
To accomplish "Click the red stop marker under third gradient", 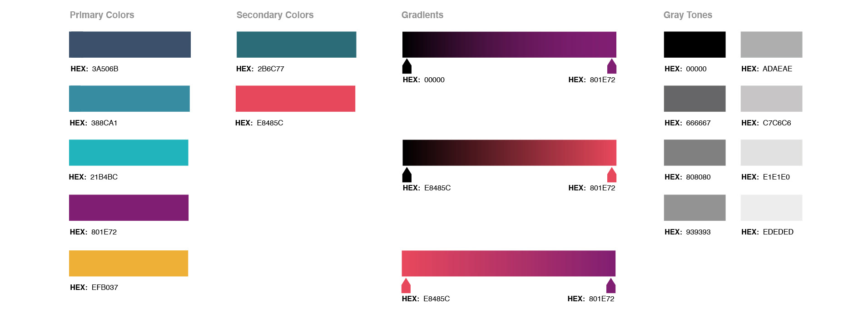I will pyautogui.click(x=406, y=286).
